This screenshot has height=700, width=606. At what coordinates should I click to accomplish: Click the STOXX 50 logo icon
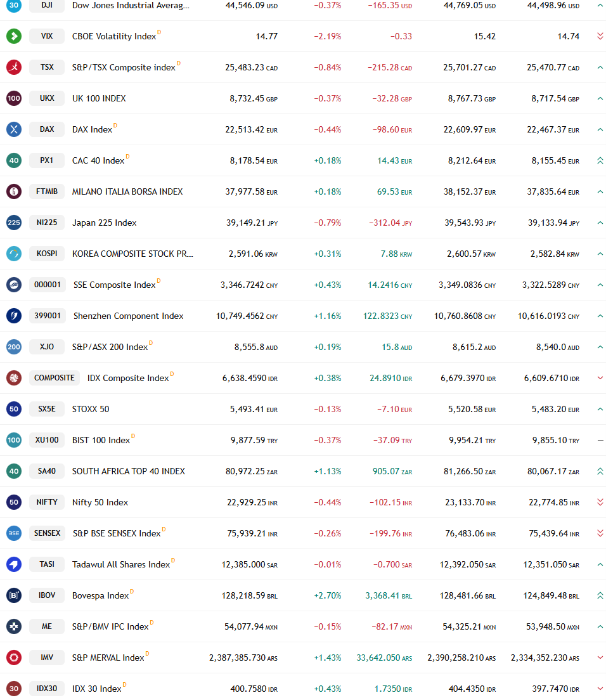point(14,409)
